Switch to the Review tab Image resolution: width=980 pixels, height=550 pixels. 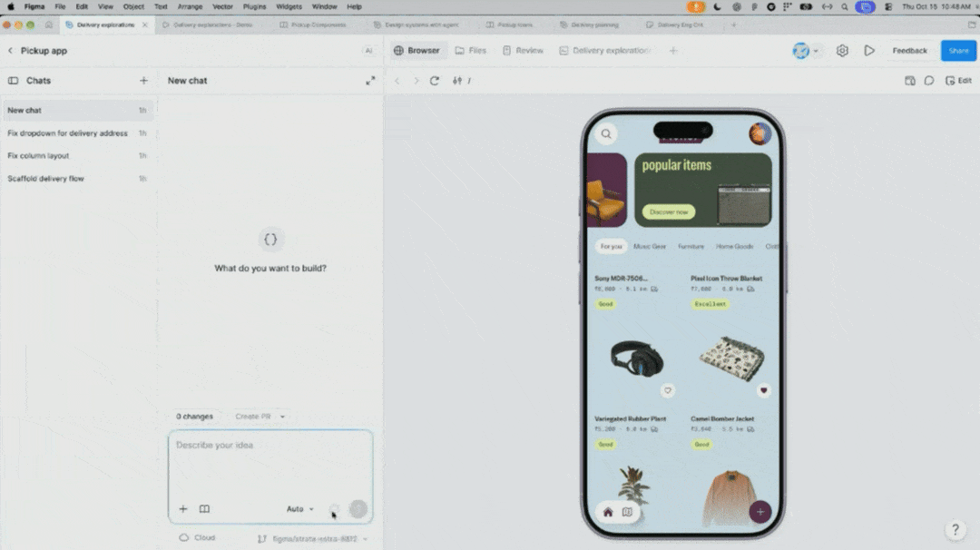coord(524,51)
